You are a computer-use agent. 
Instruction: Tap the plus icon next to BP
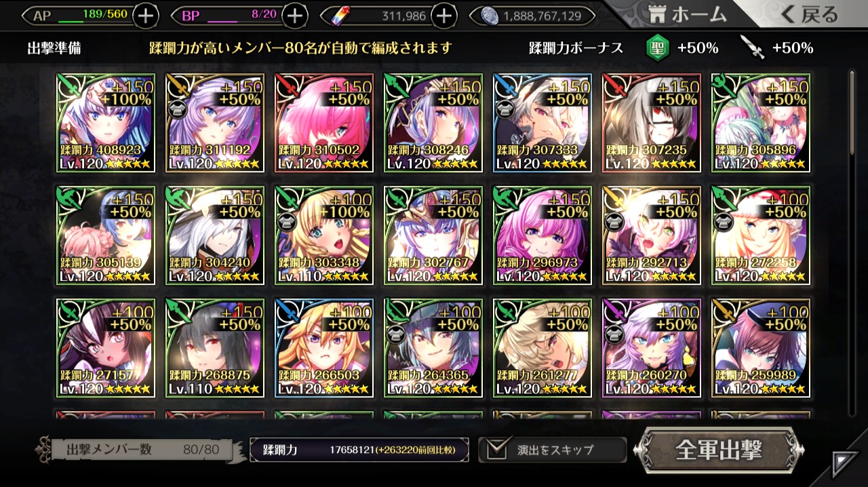tap(294, 15)
